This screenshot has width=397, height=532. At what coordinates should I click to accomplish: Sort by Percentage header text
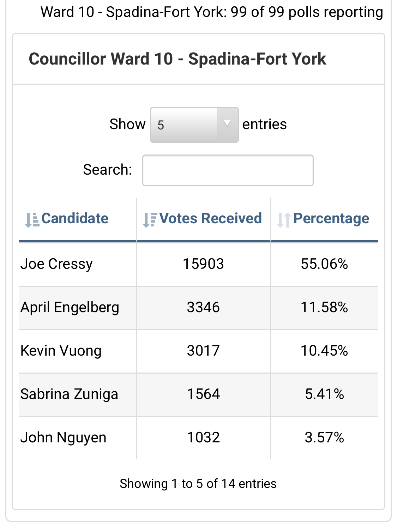point(331,219)
